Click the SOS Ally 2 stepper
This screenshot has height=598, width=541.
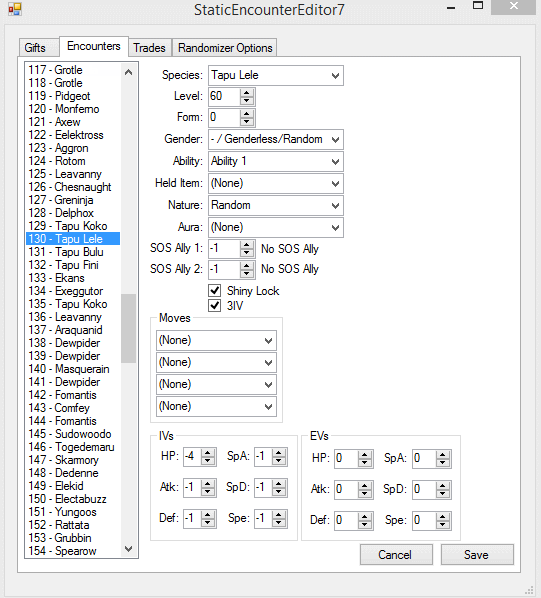tap(247, 270)
